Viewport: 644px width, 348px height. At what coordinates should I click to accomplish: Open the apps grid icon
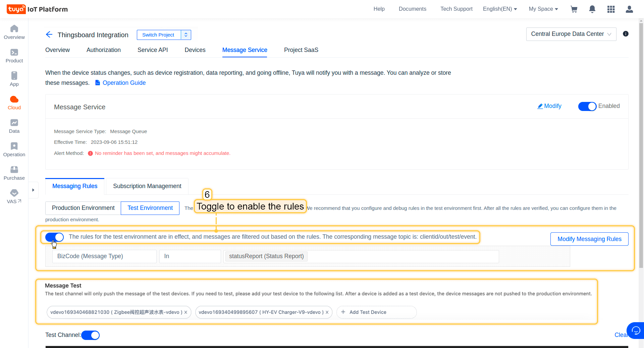pos(611,9)
